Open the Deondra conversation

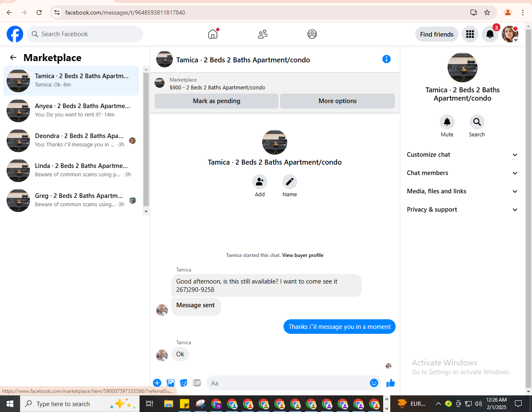(x=71, y=141)
